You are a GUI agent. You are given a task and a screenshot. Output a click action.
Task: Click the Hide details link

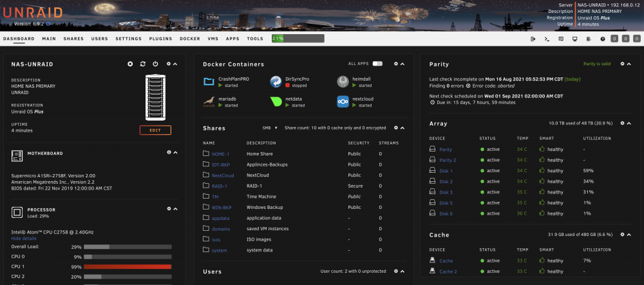(x=23, y=239)
